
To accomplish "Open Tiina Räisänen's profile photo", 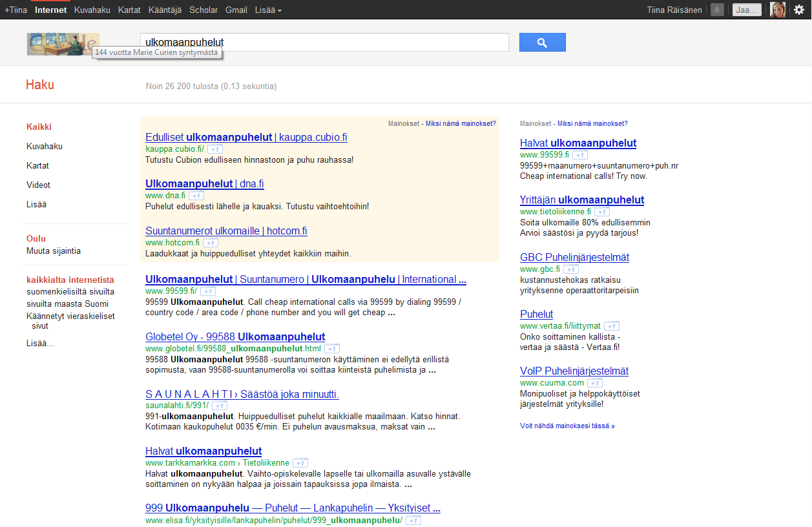I will point(778,10).
